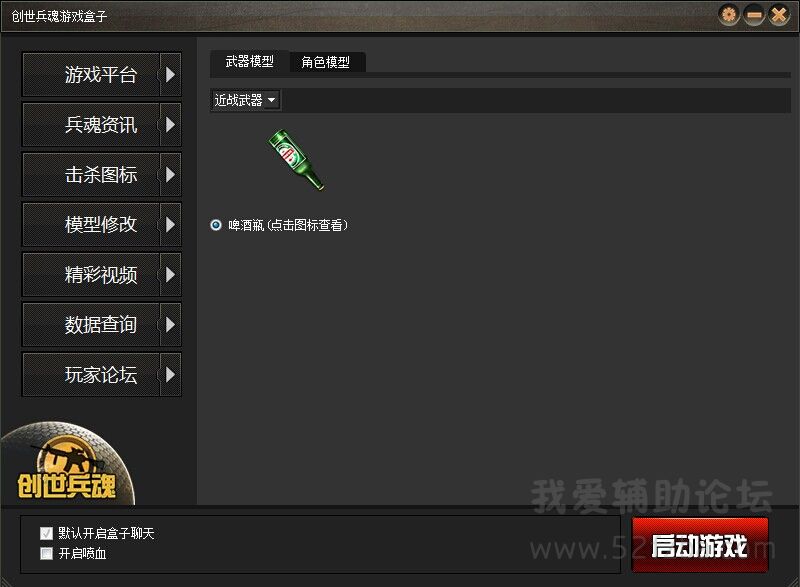Switch to the 武器模型 tab

[x=249, y=62]
